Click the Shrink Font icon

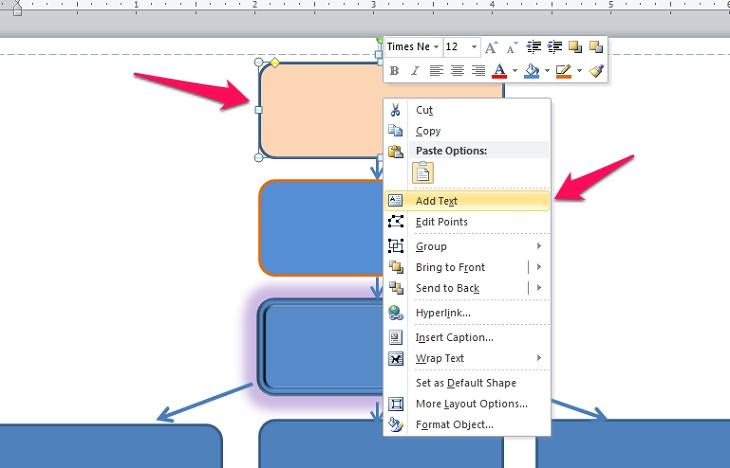click(x=511, y=47)
